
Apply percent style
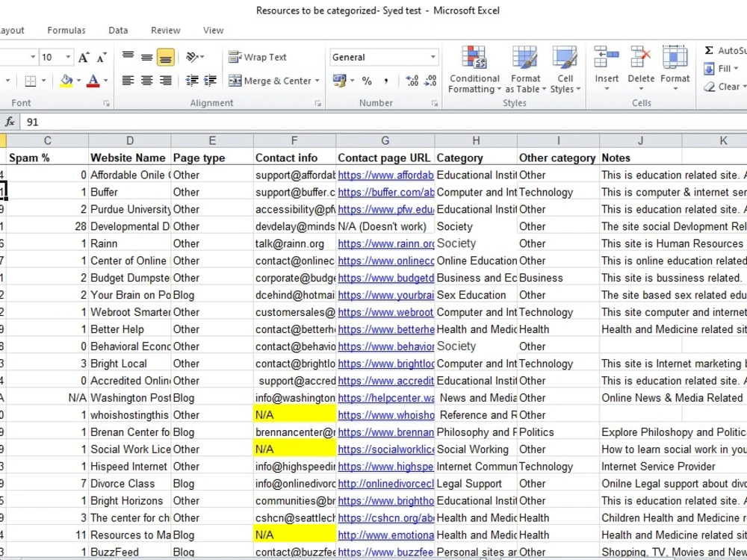click(367, 81)
